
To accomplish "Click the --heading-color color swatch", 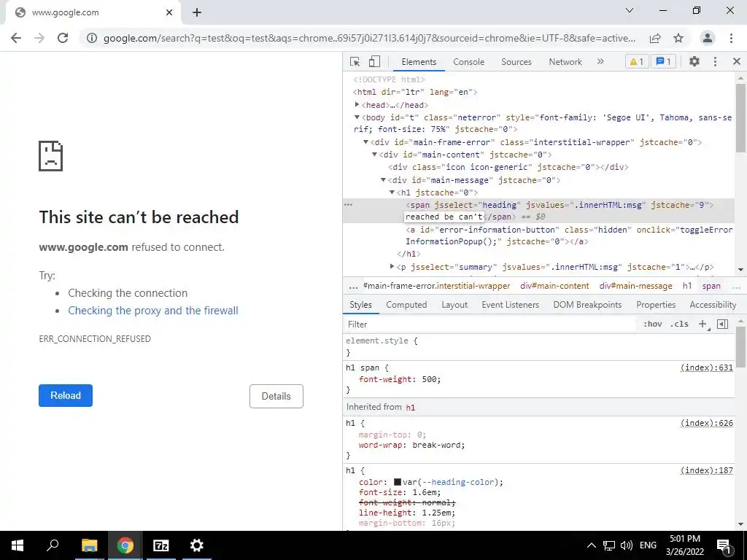I will coord(398,482).
